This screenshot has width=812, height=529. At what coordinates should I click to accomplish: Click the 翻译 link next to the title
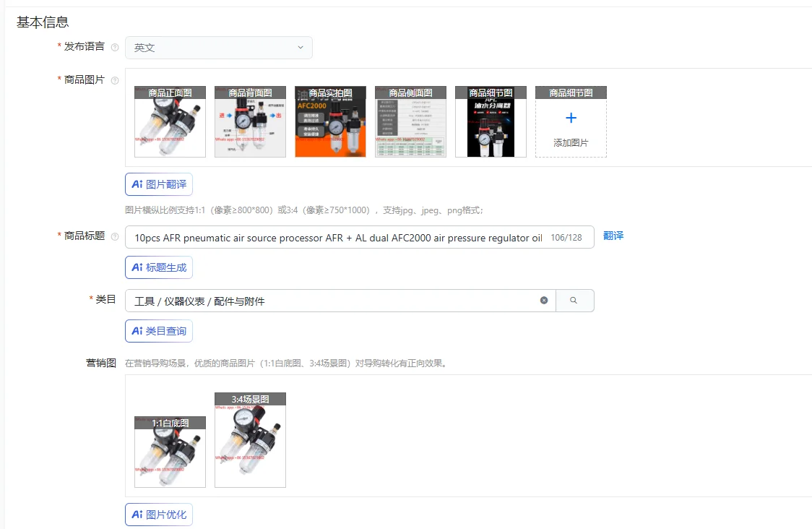click(x=613, y=236)
